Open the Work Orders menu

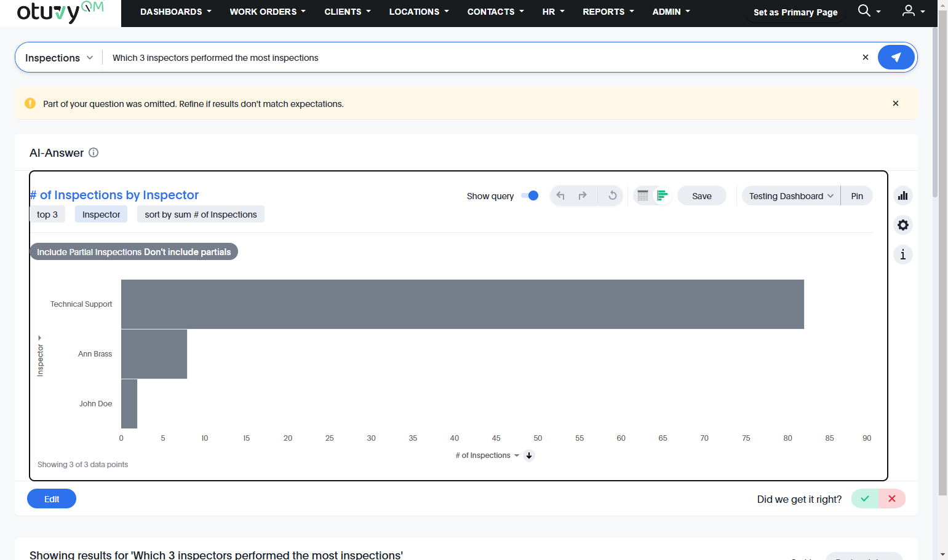[x=268, y=12]
